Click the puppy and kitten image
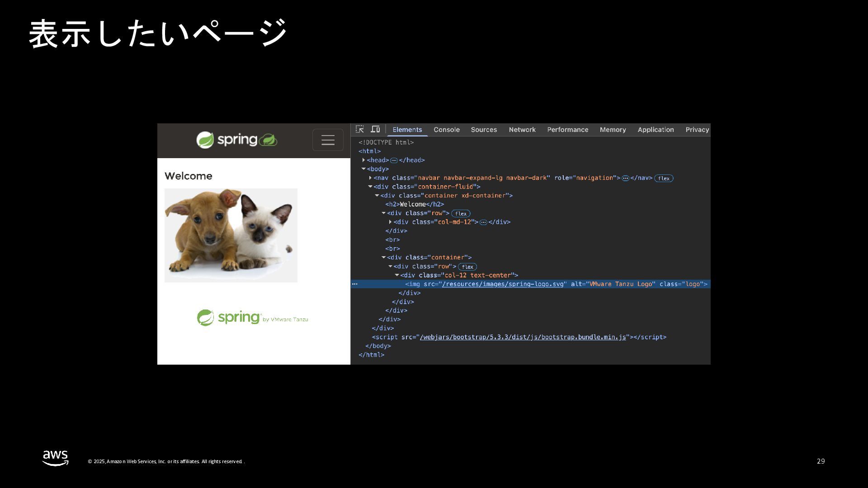 (x=231, y=235)
